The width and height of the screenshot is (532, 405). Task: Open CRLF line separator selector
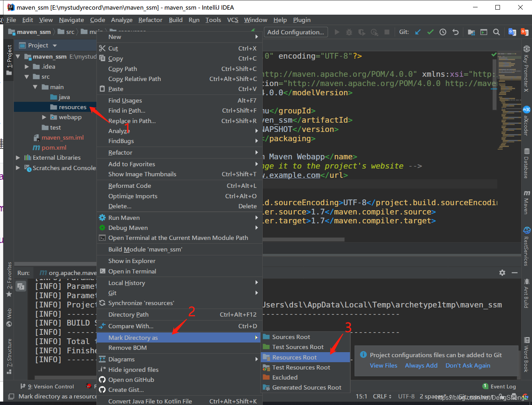tap(382, 397)
